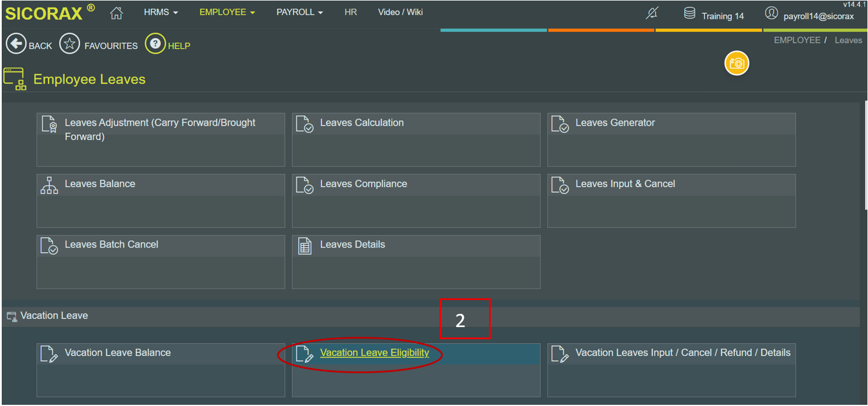This screenshot has width=868, height=406.
Task: Click the HELP question mark icon
Action: click(x=155, y=44)
